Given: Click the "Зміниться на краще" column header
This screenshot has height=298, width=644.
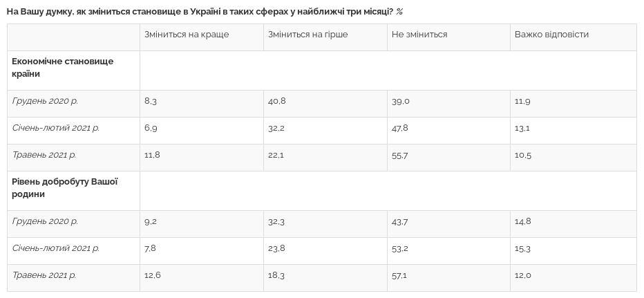Looking at the screenshot, I should coord(186,35).
